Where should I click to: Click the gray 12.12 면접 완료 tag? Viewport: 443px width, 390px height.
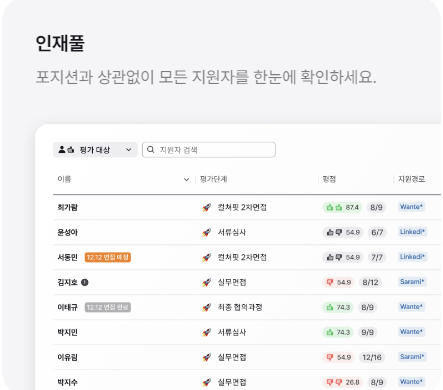click(x=108, y=307)
